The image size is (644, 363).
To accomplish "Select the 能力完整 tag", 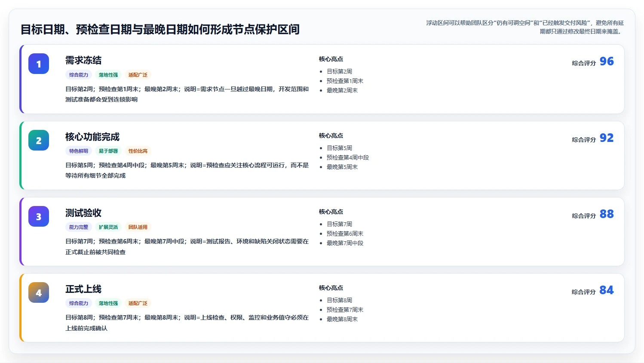I will coord(79,227).
